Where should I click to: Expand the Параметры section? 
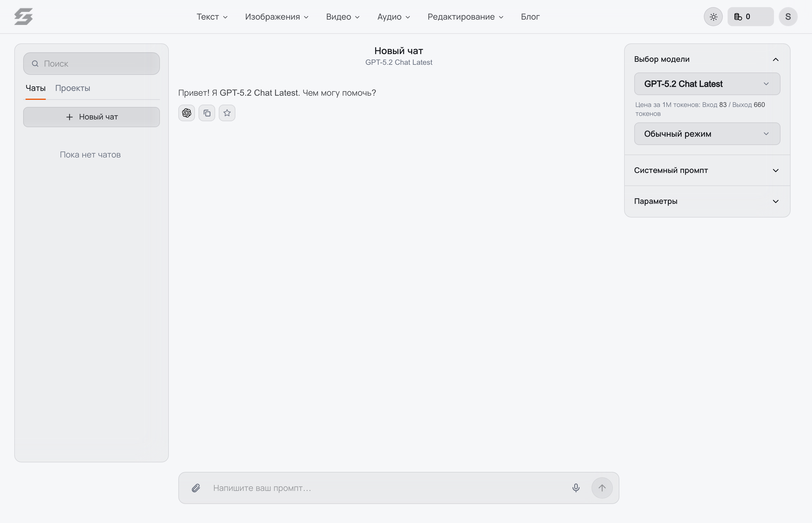coord(707,201)
